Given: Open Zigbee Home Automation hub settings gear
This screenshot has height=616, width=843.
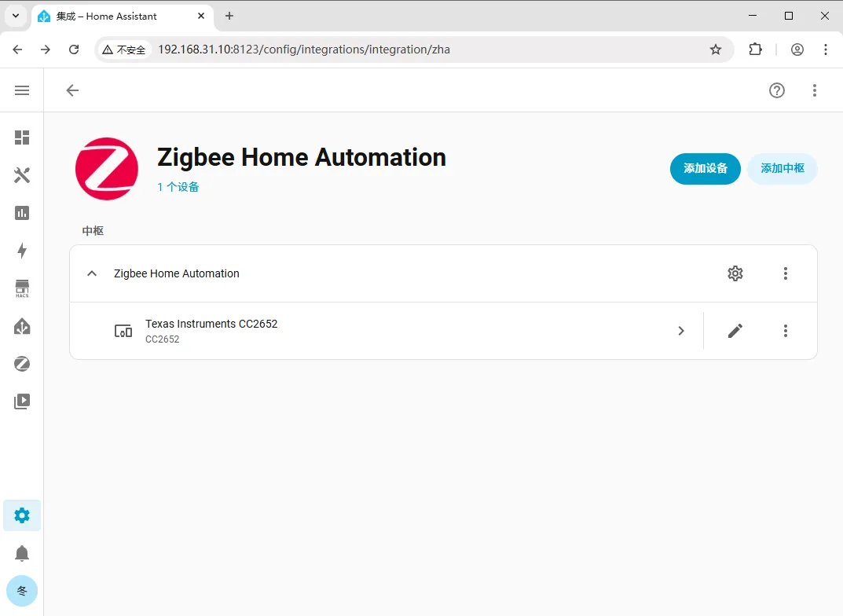Looking at the screenshot, I should click(x=735, y=273).
